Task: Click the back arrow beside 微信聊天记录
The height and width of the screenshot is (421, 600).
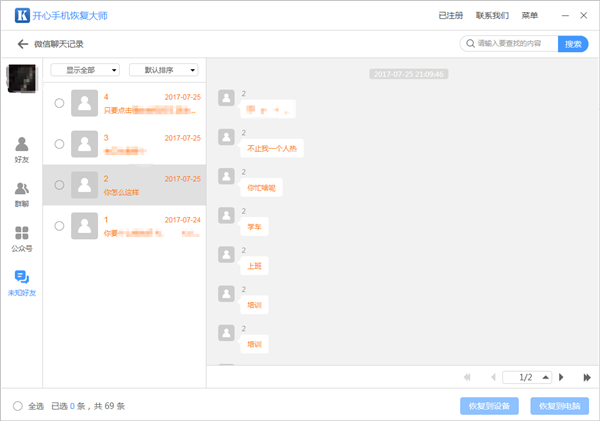Action: coord(22,44)
